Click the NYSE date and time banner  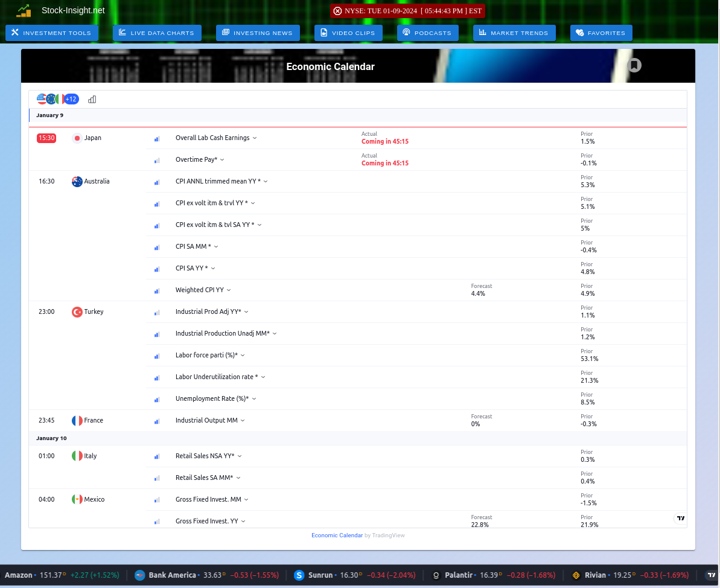point(407,11)
